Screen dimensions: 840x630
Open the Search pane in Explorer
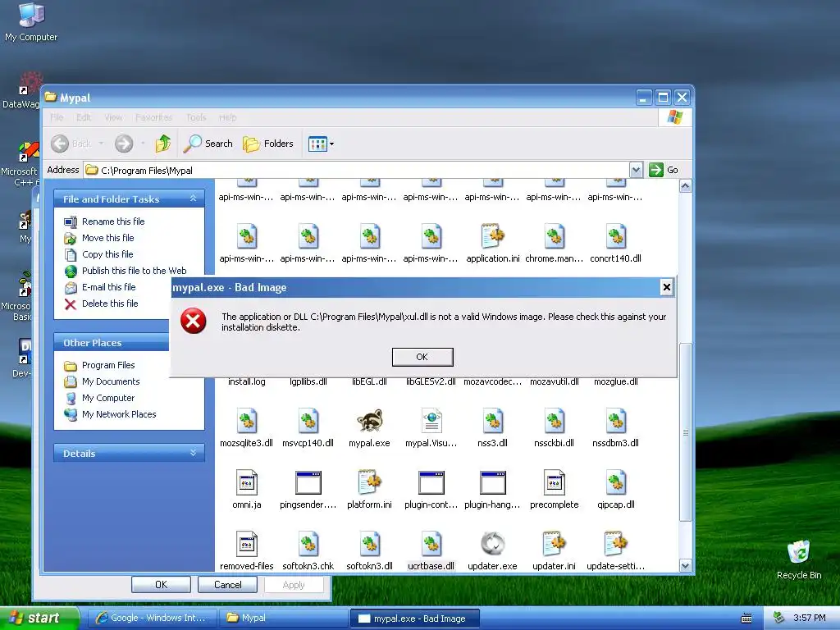pyautogui.click(x=208, y=144)
